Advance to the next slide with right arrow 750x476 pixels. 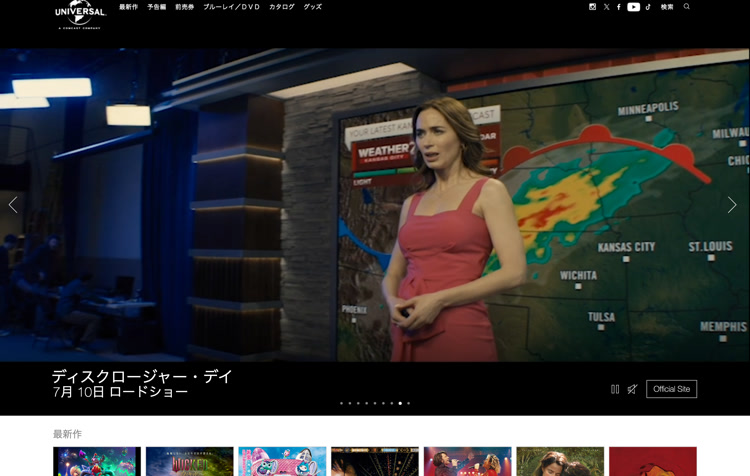(x=732, y=205)
